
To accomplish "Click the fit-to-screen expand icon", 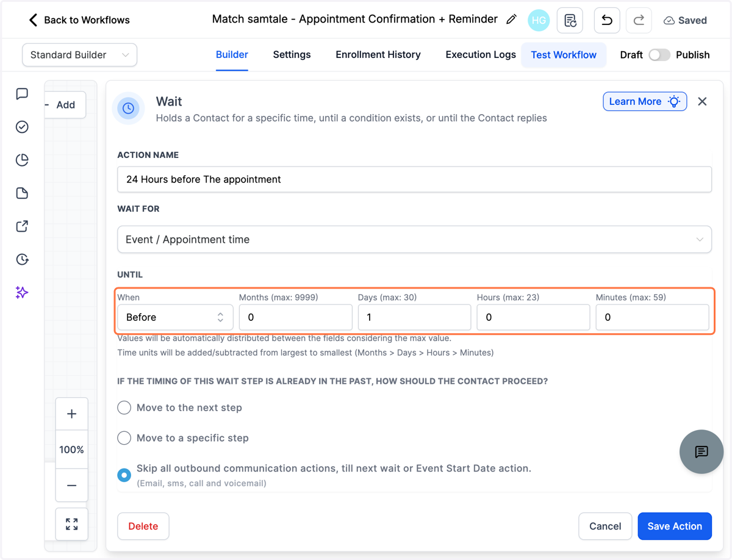I will point(71,524).
